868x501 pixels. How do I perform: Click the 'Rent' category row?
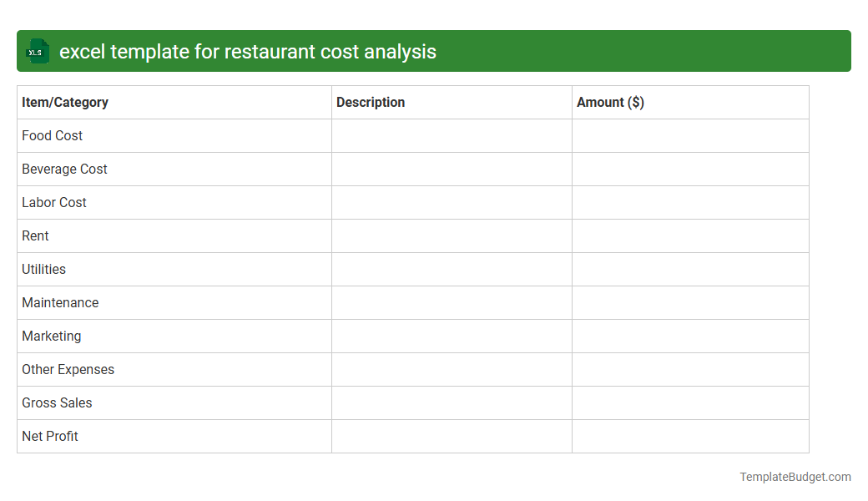click(x=35, y=235)
